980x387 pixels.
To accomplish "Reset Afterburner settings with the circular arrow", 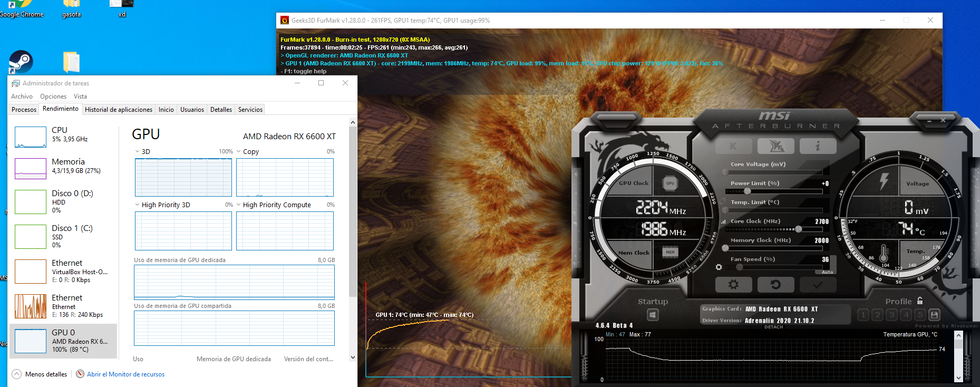I will (775, 285).
